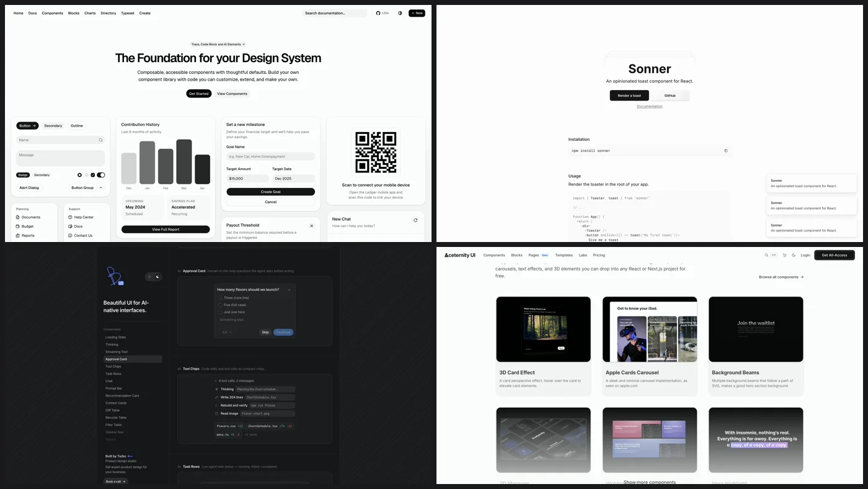Click the Mar bar in Contribution History
This screenshot has height=489, width=868.
pyautogui.click(x=184, y=161)
